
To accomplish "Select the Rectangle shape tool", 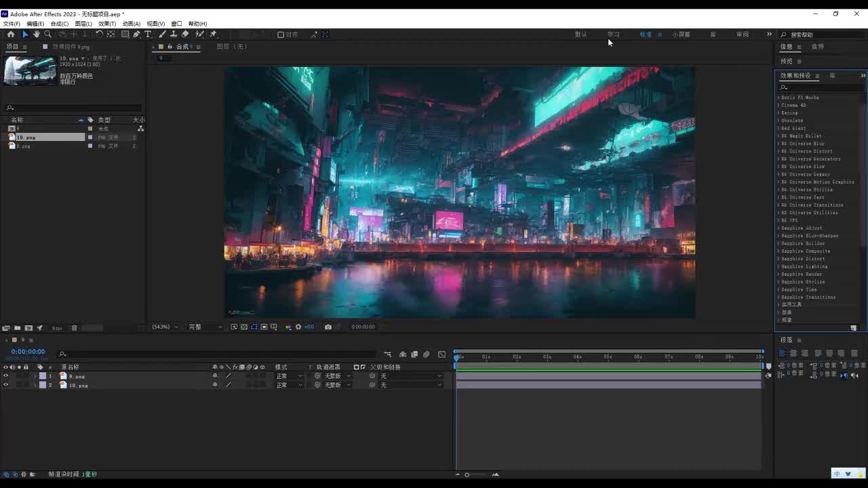I will [x=125, y=34].
